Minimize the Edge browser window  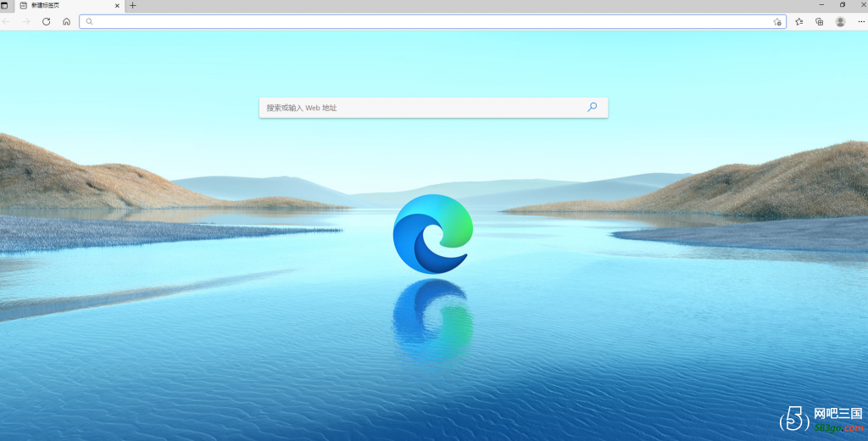coord(822,4)
